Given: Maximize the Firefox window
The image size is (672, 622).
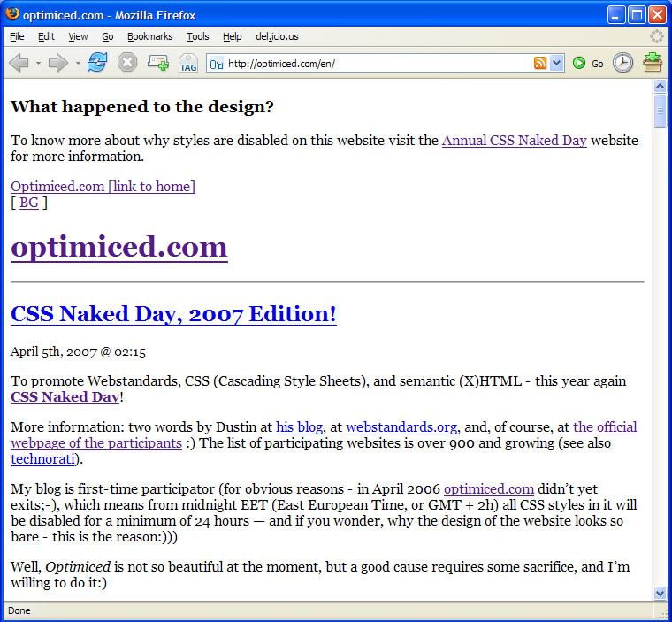Looking at the screenshot, I should tap(637, 15).
